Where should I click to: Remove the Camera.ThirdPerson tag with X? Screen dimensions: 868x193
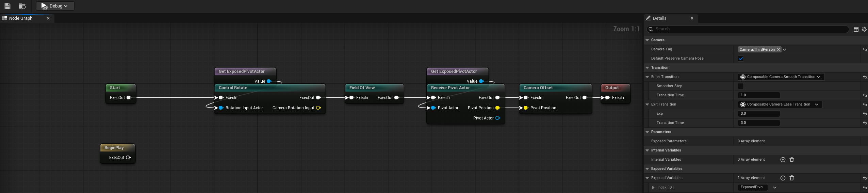click(x=778, y=49)
